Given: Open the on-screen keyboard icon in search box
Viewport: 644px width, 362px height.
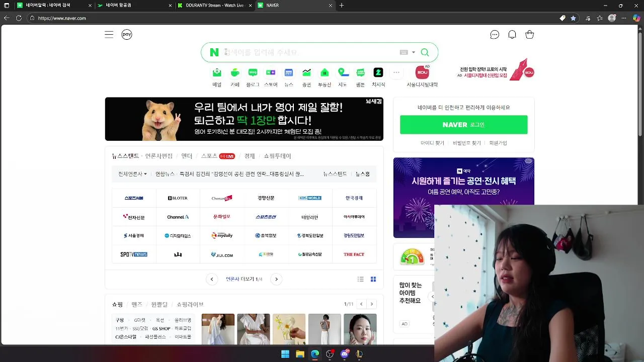Looking at the screenshot, I should point(404,52).
